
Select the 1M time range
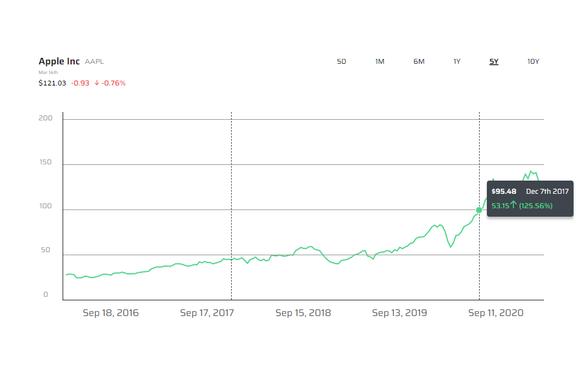coord(380,61)
